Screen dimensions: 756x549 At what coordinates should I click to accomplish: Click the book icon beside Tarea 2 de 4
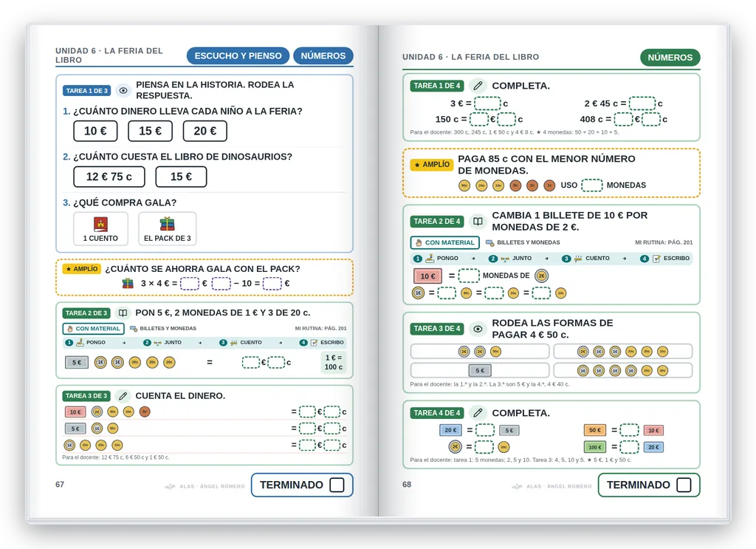[478, 222]
